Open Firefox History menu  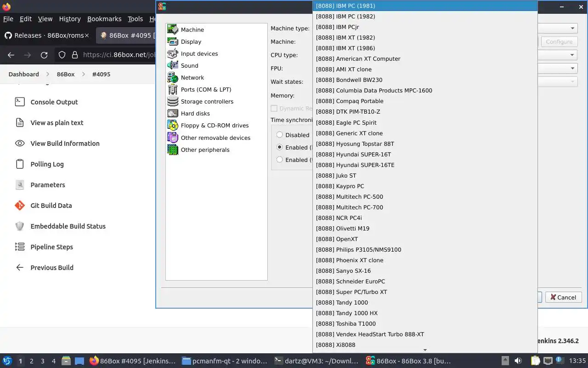coord(70,19)
